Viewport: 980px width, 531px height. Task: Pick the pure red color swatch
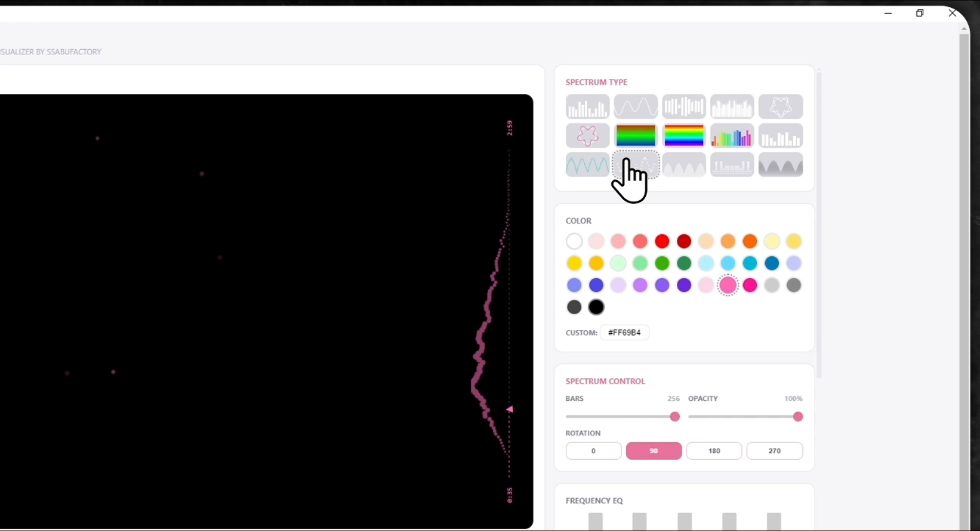pos(662,241)
